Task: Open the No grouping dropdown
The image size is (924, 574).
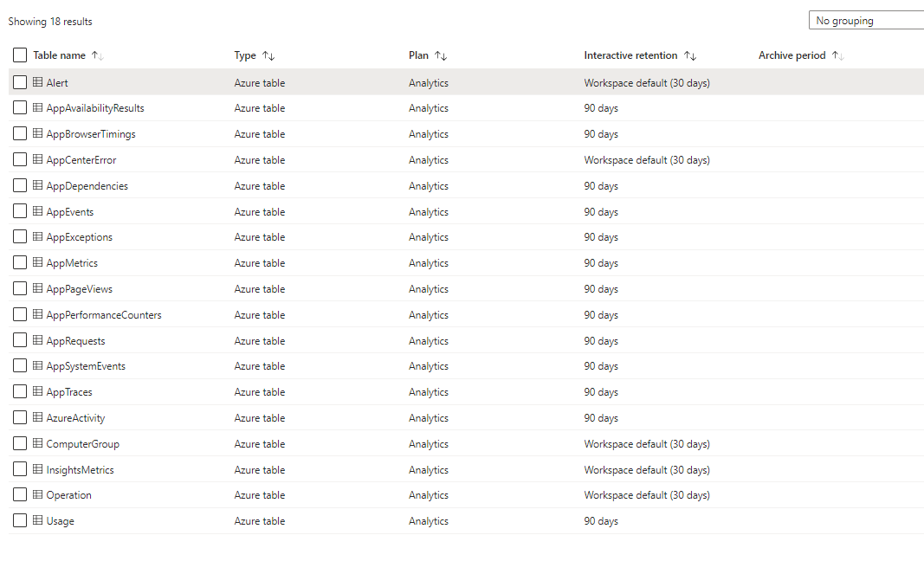Action: click(x=866, y=21)
